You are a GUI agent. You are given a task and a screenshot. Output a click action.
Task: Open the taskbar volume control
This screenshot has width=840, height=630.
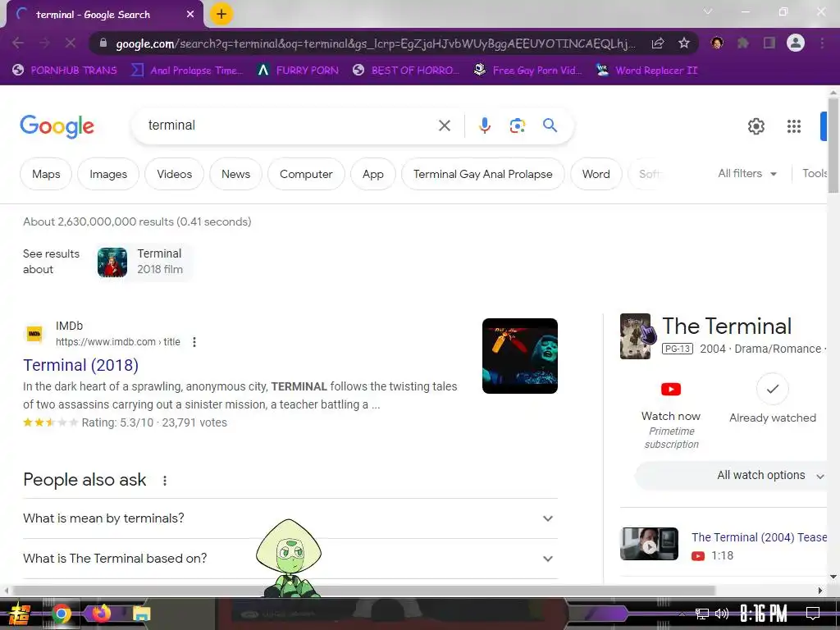tap(722, 614)
